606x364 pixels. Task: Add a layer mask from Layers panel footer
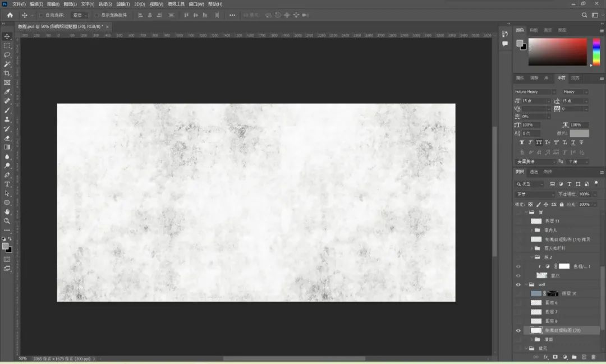click(x=555, y=357)
